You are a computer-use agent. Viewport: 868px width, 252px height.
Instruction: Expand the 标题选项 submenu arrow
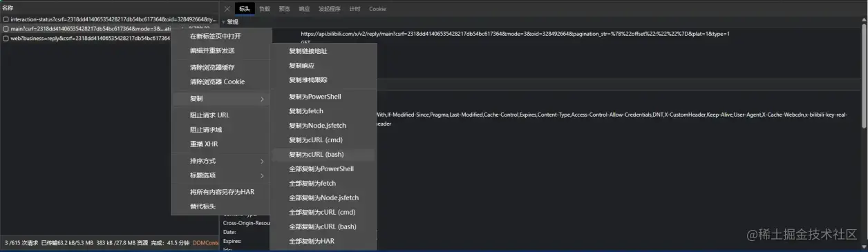click(x=262, y=175)
